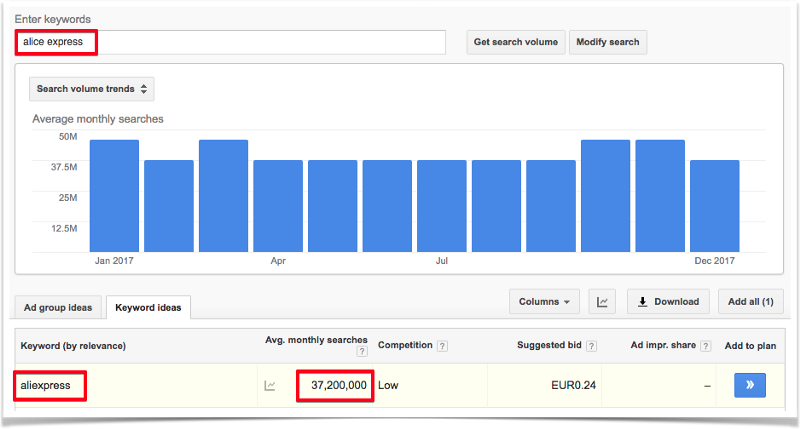The width and height of the screenshot is (800, 429).
Task: Open the help icon under Avg. monthly searches
Action: click(362, 351)
